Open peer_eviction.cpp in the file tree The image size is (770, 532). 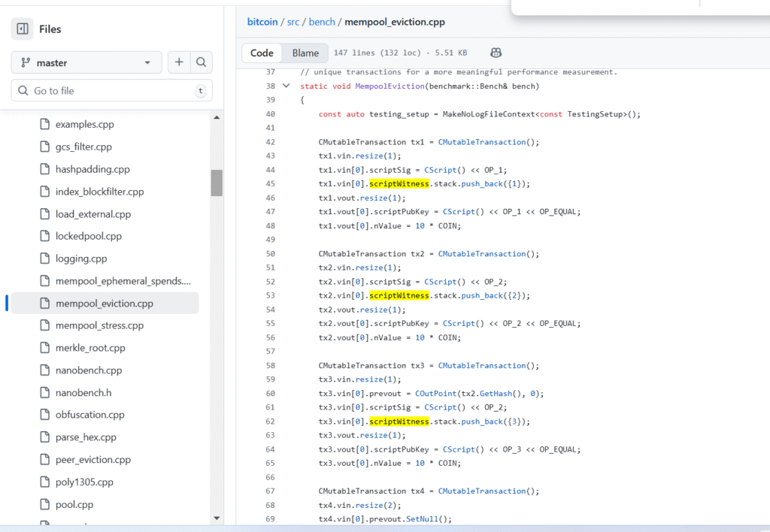point(92,460)
